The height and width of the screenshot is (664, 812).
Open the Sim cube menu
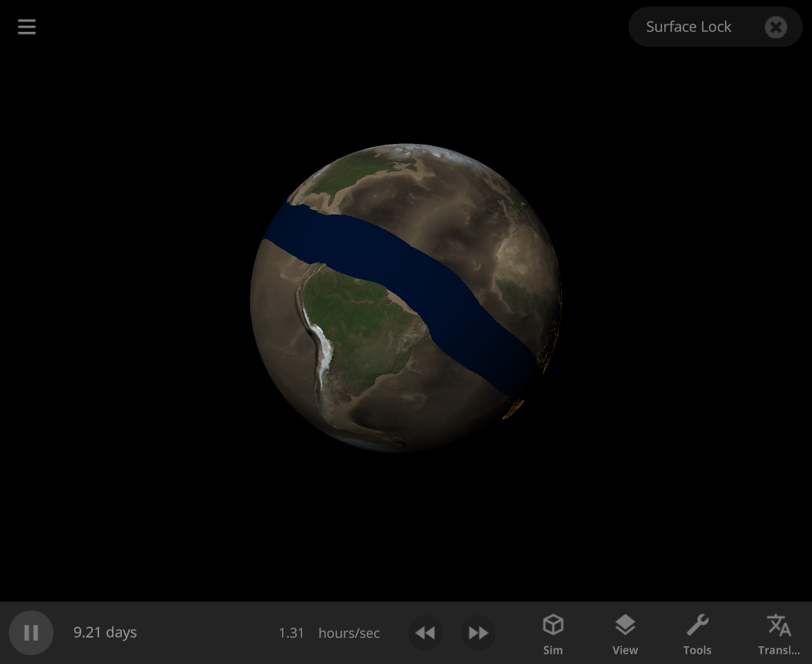point(552,634)
